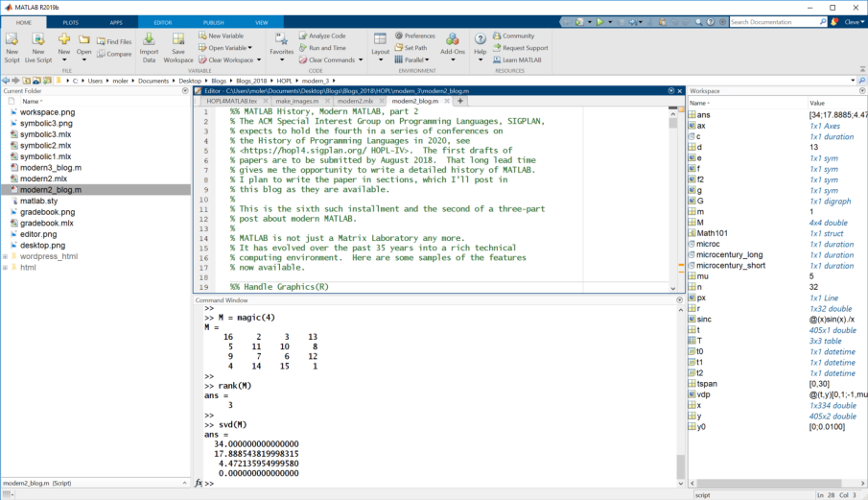This screenshot has height=500, width=868.
Task: Open the Parallel dropdown
Action: coord(427,60)
